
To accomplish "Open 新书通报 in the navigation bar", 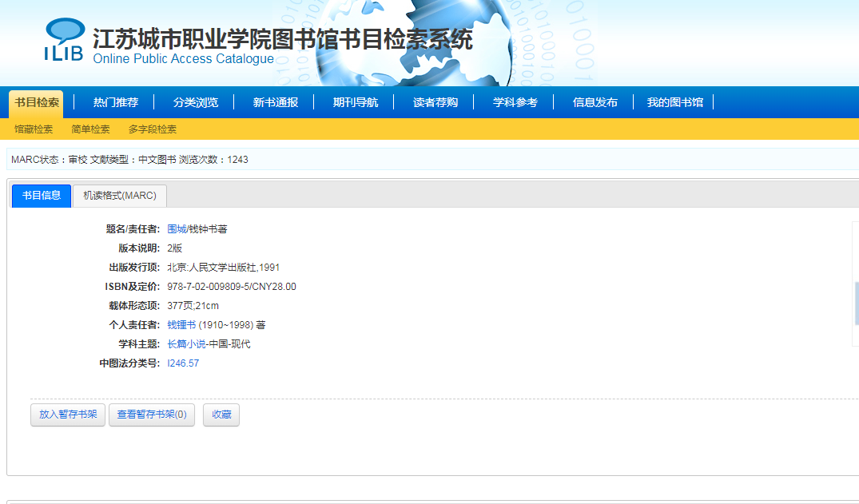I will click(x=276, y=102).
